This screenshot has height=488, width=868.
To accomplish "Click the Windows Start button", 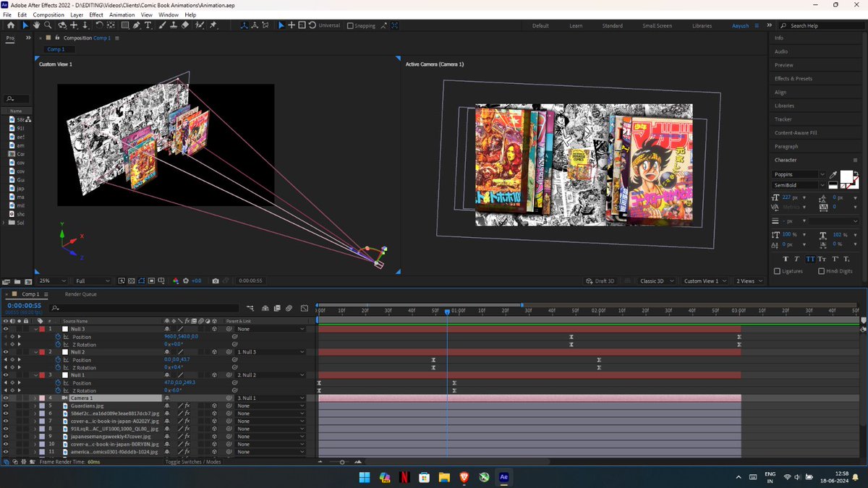I will tap(364, 476).
